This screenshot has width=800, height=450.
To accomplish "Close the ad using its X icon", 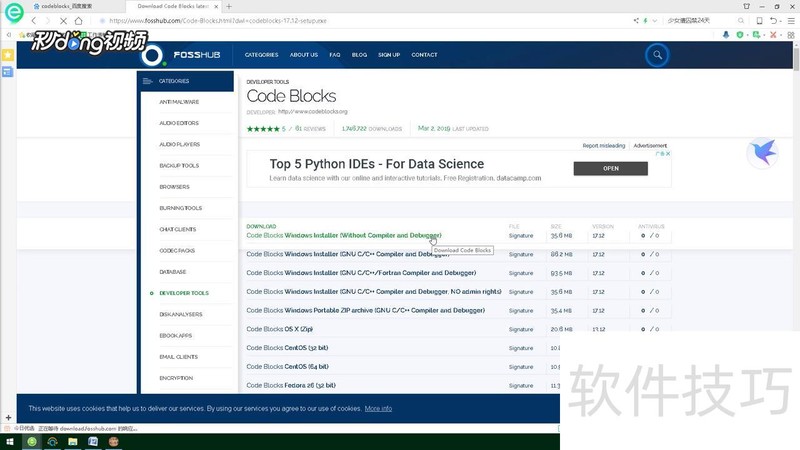I will coord(667,154).
